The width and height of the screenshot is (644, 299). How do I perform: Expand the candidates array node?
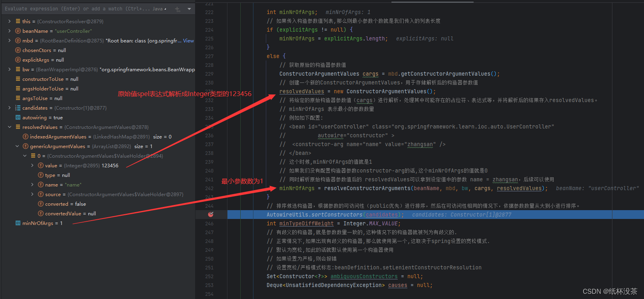(10, 108)
